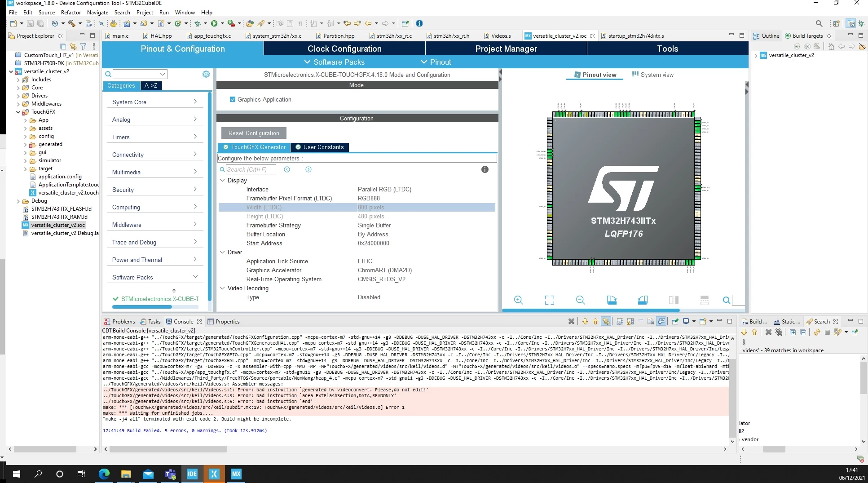Select STMicroelectronics.X-CUBE-T software pack entry
868x483 pixels.
(x=155, y=299)
